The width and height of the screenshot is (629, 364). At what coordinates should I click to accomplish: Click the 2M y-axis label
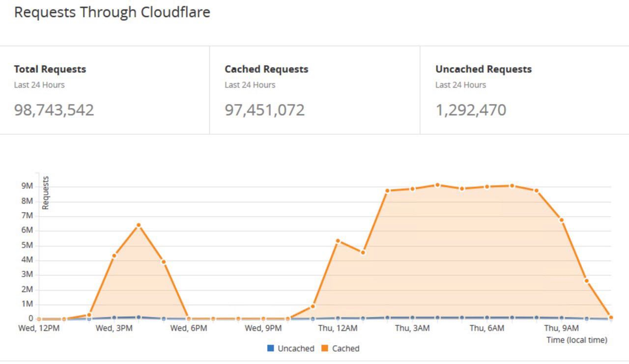(x=27, y=290)
